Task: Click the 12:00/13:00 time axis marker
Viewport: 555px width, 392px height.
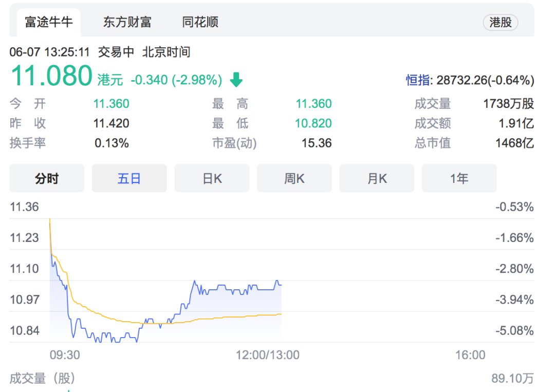Action: point(268,355)
